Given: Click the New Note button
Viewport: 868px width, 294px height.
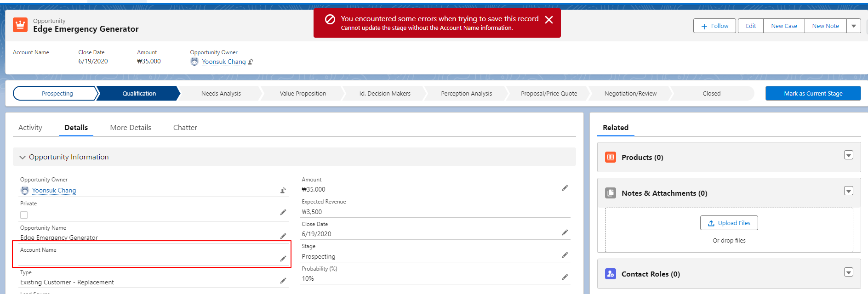Looking at the screenshot, I should [x=825, y=26].
